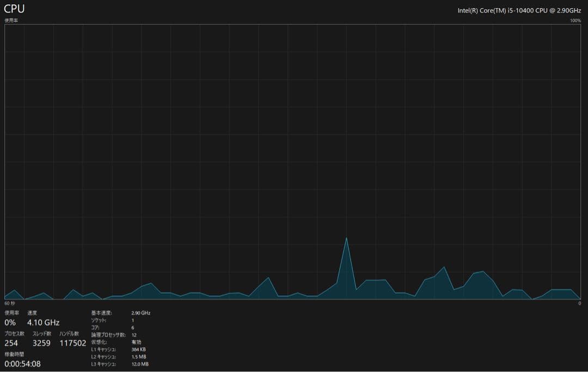Click the process count 254
The image size is (588, 372).
pos(11,343)
